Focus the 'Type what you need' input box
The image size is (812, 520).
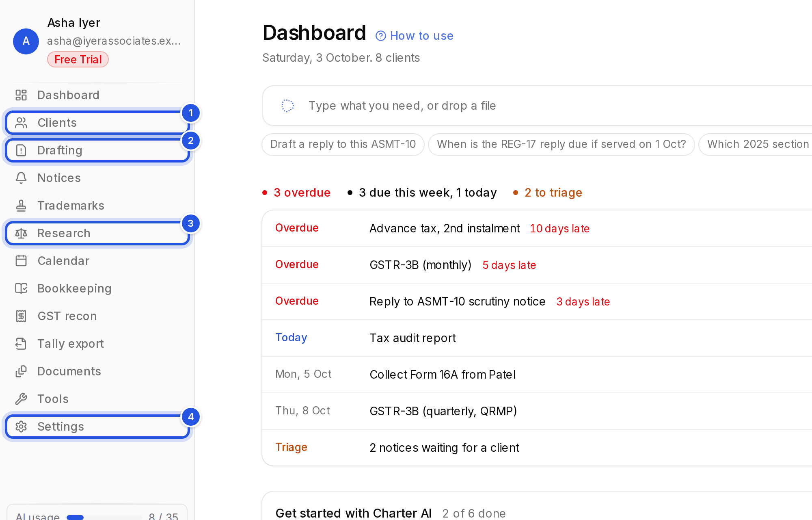537,106
